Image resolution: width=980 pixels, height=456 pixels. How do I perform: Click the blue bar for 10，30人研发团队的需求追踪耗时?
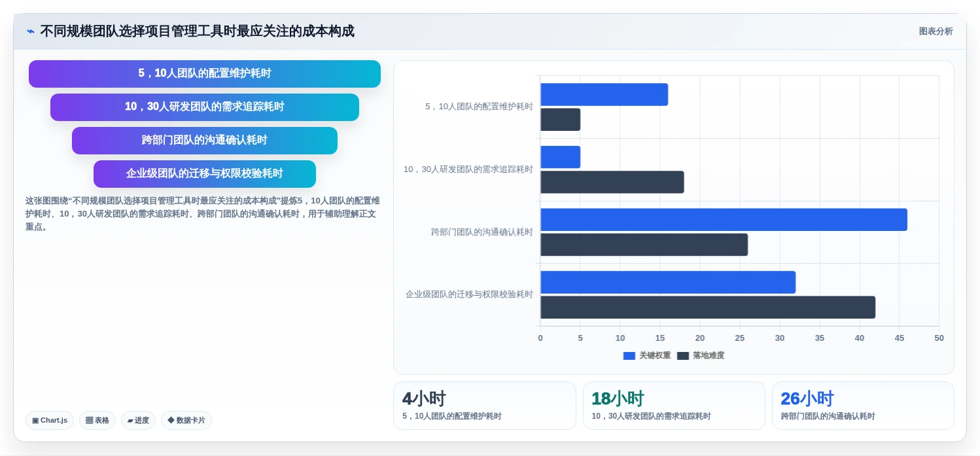point(560,157)
